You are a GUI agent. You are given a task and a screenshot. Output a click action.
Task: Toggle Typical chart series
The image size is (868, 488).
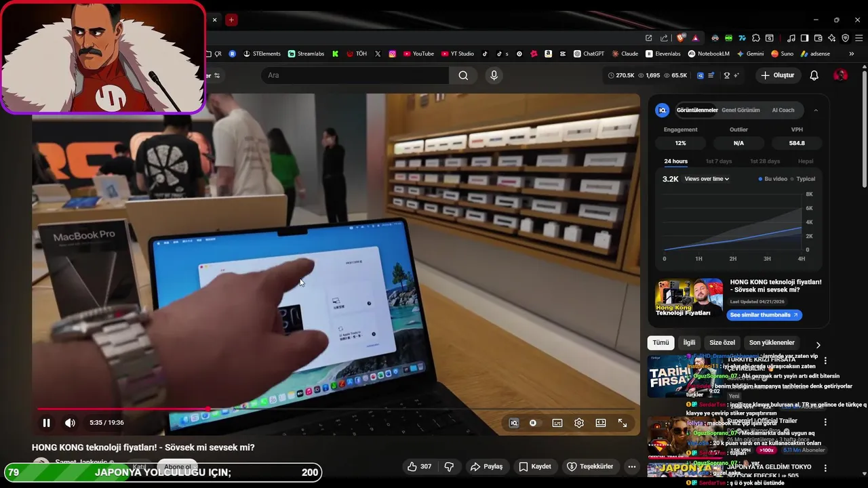pos(803,179)
